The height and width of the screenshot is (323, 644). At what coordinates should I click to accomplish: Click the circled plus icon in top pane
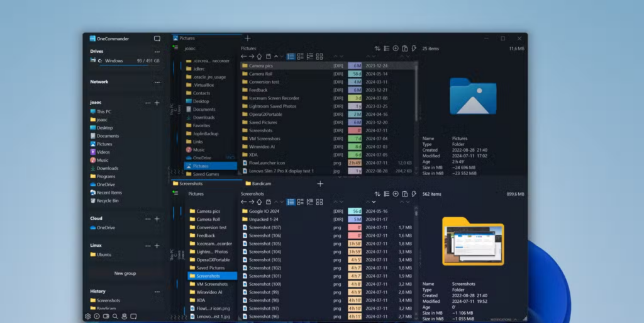(396, 48)
